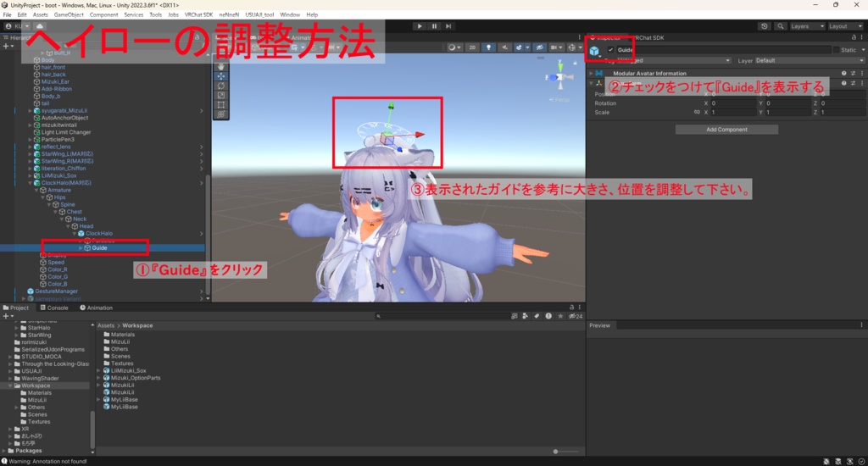This screenshot has height=466, width=868.
Task: Toggle 2D scene view mode
Action: click(x=472, y=47)
